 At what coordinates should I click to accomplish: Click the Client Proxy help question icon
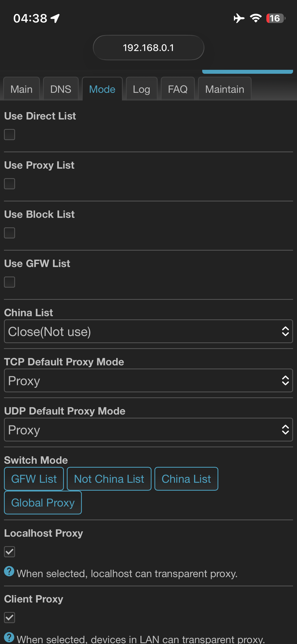point(9,637)
